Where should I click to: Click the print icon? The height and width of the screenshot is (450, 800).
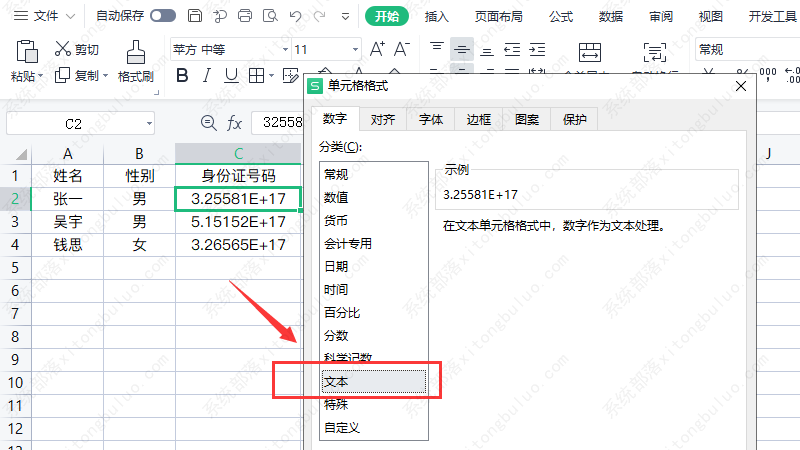[x=245, y=16]
